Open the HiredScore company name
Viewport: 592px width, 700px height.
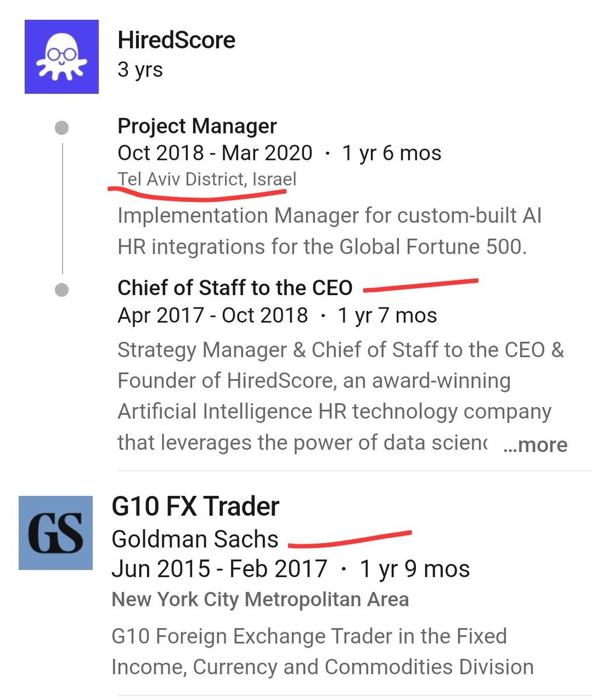click(176, 40)
